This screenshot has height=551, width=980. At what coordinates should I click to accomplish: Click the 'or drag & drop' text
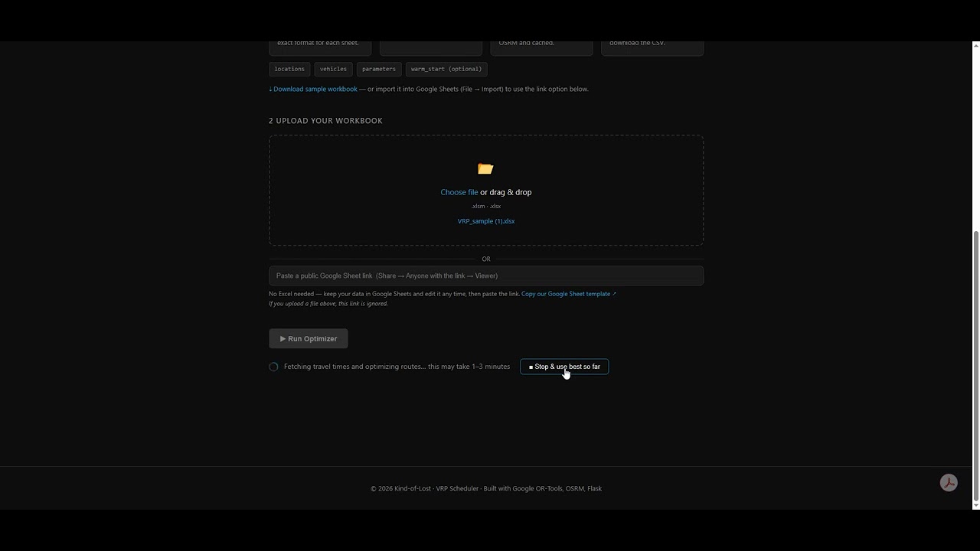tap(506, 192)
